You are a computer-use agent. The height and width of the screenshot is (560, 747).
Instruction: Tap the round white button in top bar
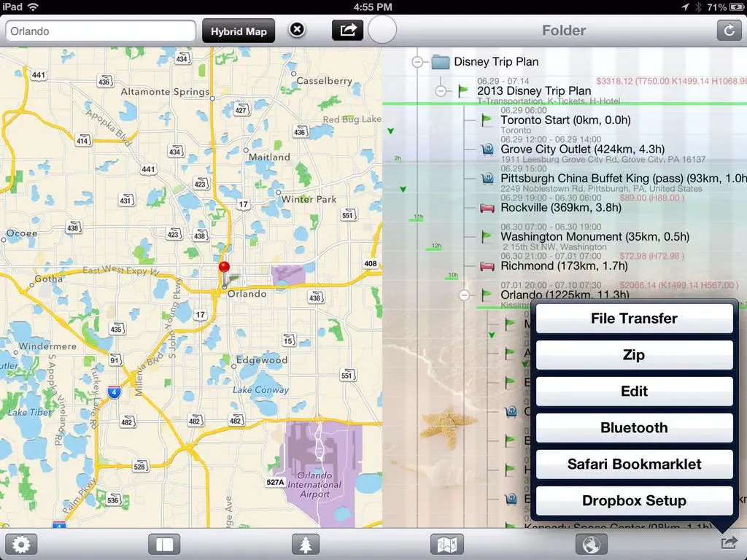click(382, 29)
